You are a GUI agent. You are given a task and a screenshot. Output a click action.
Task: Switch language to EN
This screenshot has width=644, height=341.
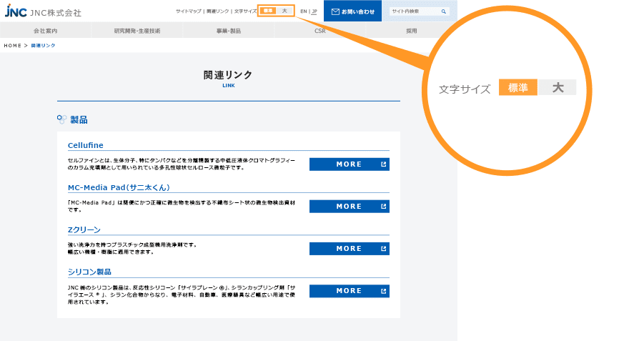304,11
